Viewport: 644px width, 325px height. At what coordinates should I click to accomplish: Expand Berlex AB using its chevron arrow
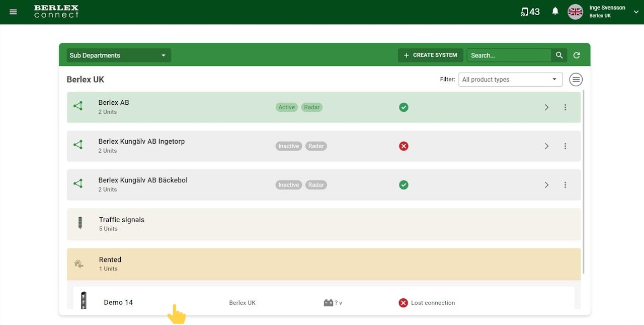(x=546, y=107)
